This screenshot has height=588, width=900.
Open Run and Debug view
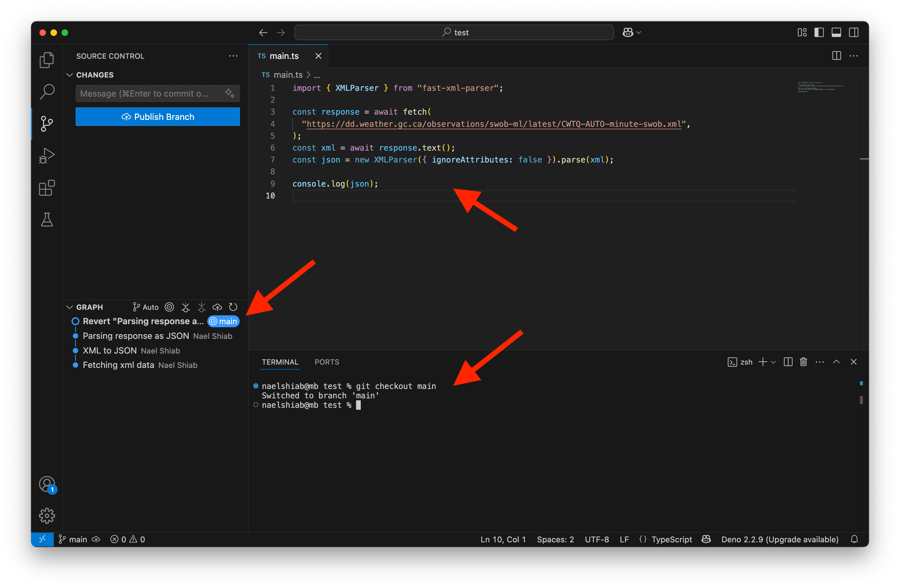coord(47,155)
